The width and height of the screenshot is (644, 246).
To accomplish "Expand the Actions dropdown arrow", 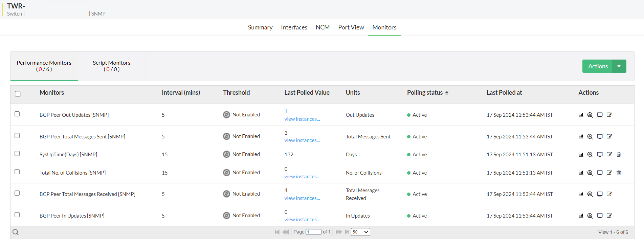I will (x=619, y=66).
